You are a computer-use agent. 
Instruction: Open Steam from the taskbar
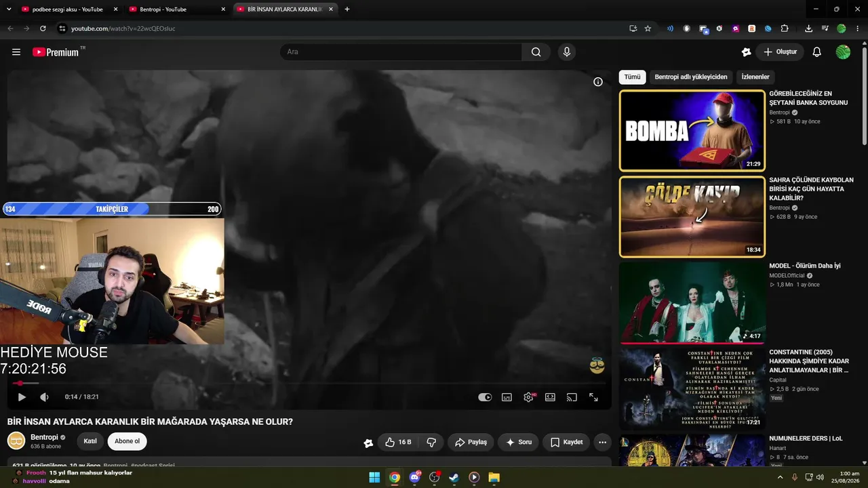[454, 477]
